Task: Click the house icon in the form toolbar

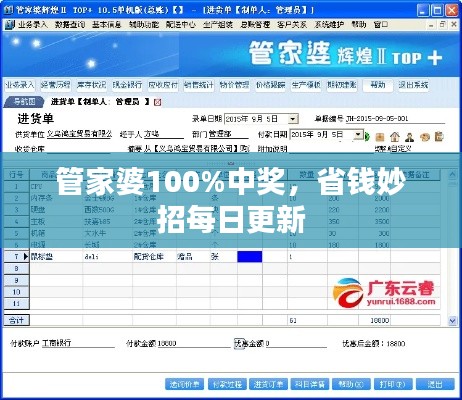Action: (395, 137)
